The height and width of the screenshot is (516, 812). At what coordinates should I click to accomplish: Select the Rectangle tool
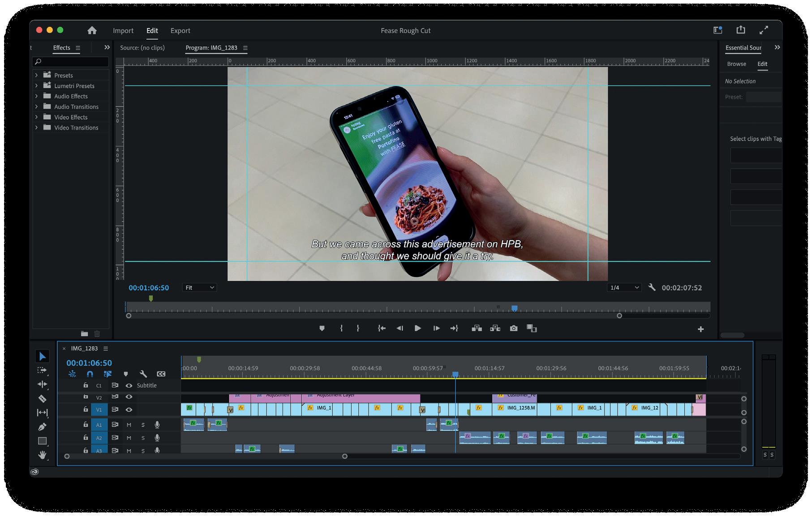(x=42, y=441)
